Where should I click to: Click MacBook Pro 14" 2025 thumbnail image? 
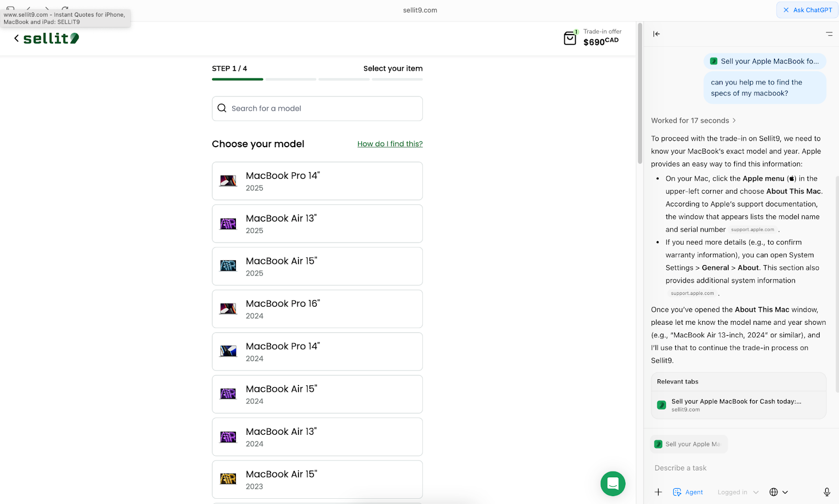[x=228, y=181]
